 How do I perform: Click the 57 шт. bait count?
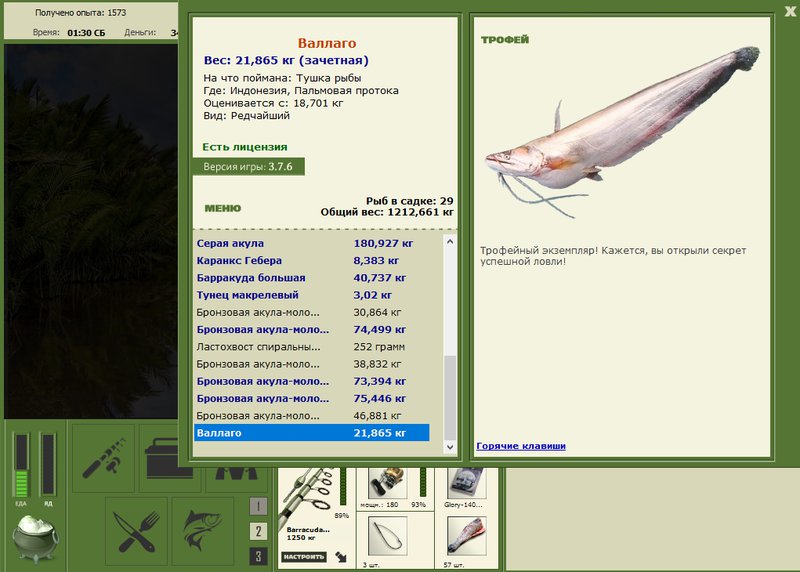[x=454, y=564]
